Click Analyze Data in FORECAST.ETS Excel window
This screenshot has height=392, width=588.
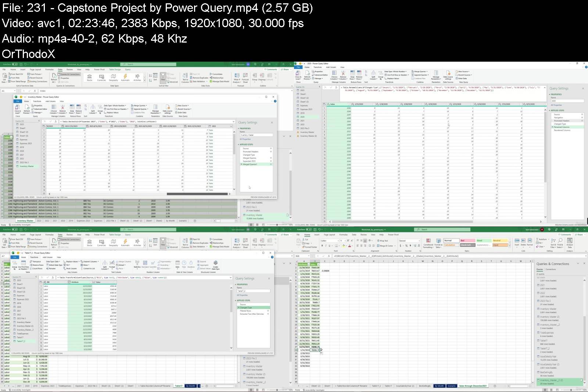click(570, 243)
